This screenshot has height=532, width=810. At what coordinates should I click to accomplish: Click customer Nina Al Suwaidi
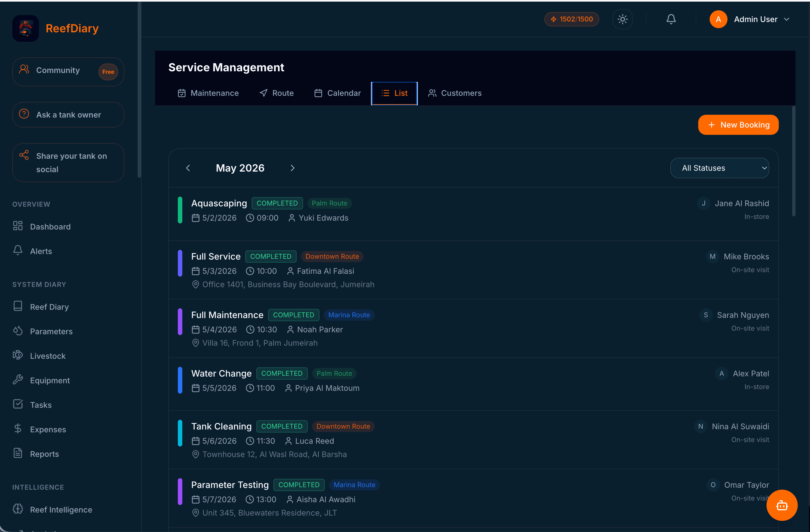[x=741, y=426]
